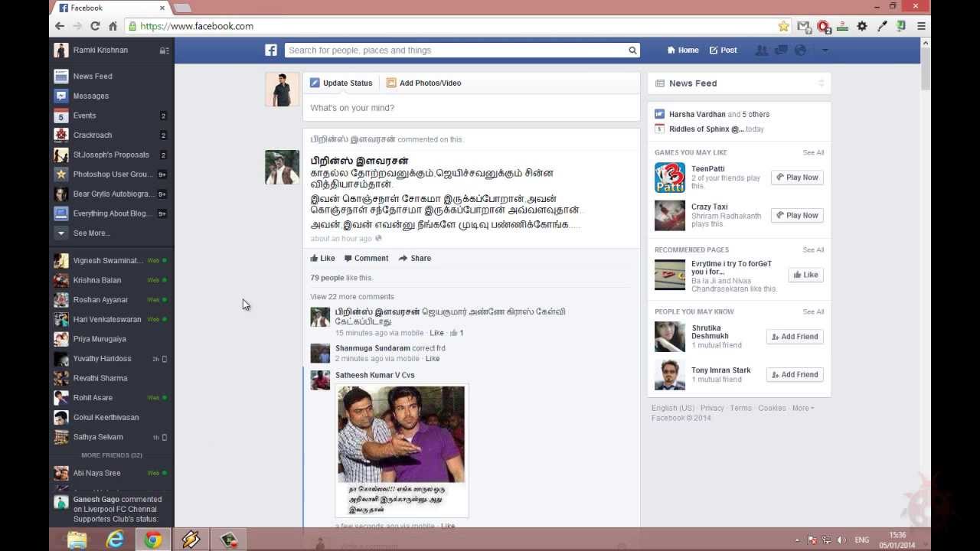
Task: Click the What's on your mind box
Action: click(x=471, y=108)
